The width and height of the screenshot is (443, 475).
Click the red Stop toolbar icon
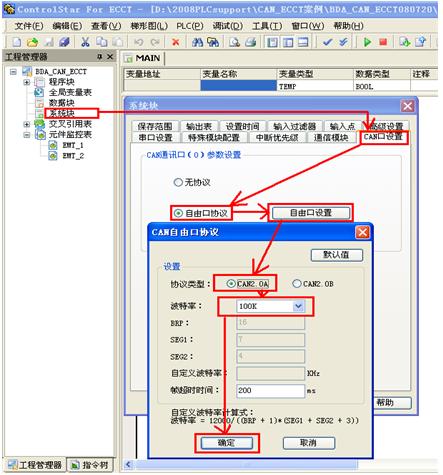[x=383, y=42]
